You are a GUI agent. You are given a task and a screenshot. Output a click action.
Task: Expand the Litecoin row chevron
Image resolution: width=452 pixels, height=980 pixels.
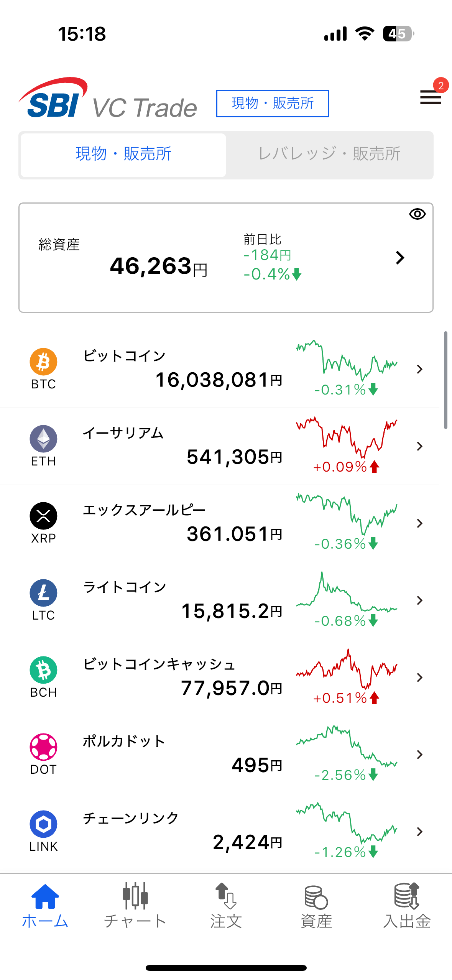419,600
